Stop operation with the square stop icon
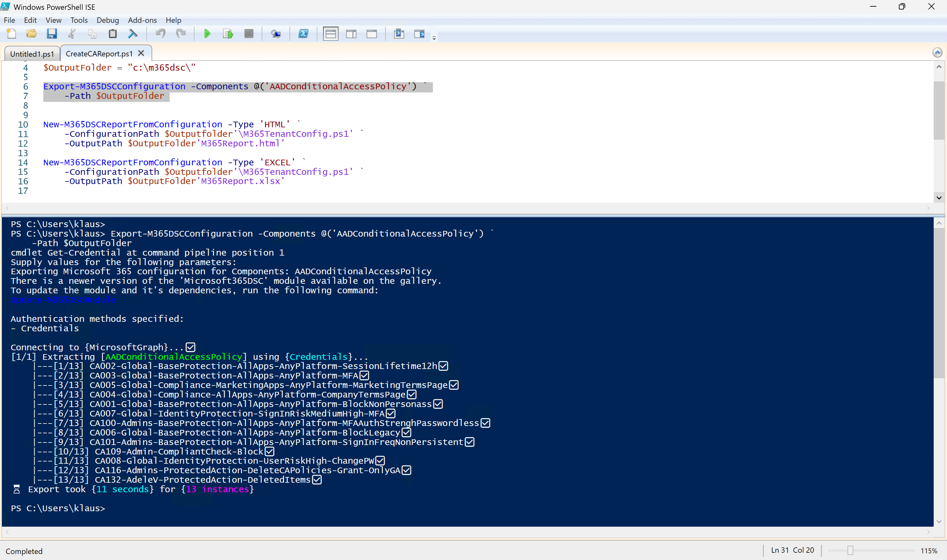Viewport: 947px width, 560px height. (249, 34)
